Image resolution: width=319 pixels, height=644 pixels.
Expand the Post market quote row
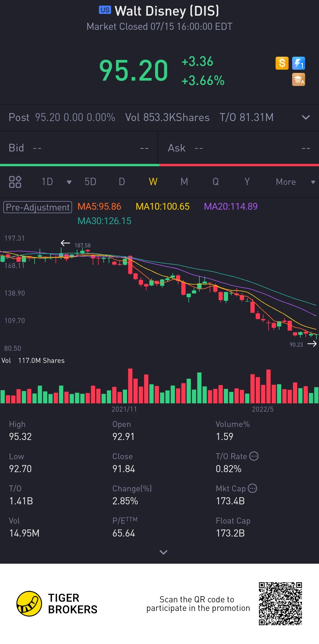coord(306,118)
